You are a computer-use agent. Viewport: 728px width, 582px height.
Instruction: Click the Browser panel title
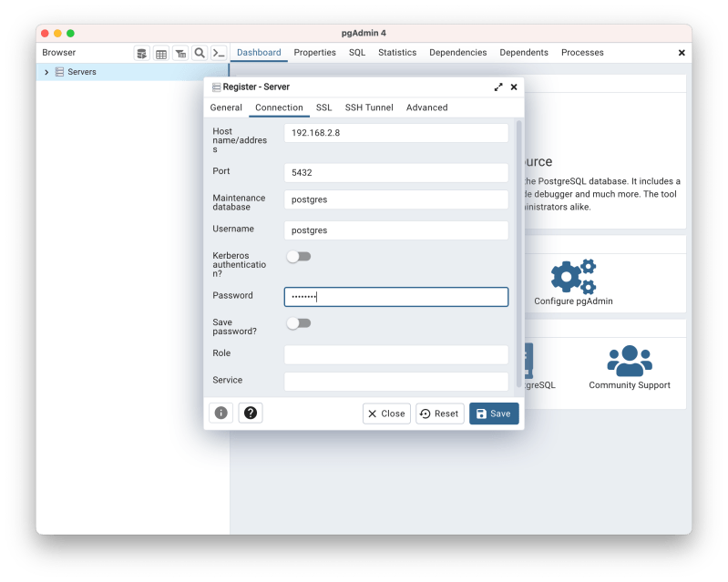(59, 53)
